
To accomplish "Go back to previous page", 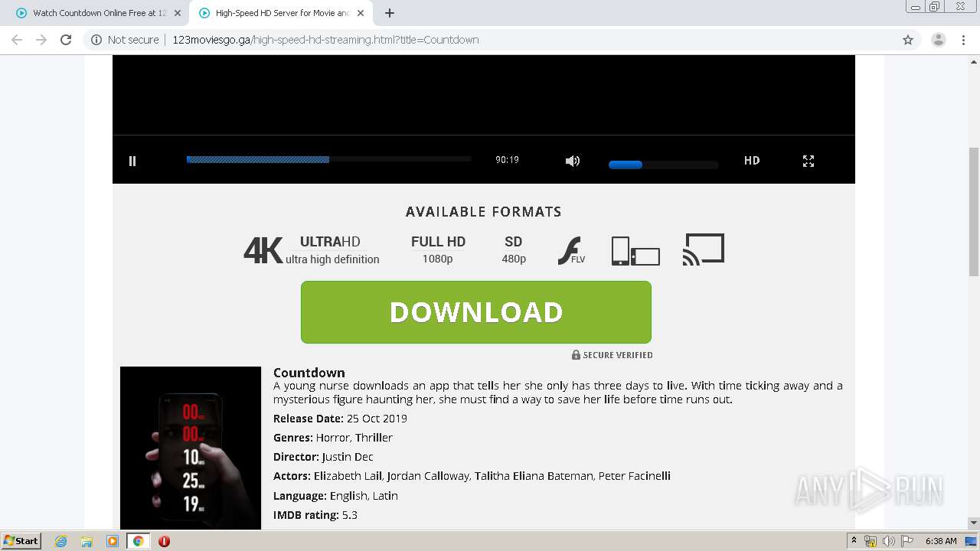I will (x=17, y=40).
